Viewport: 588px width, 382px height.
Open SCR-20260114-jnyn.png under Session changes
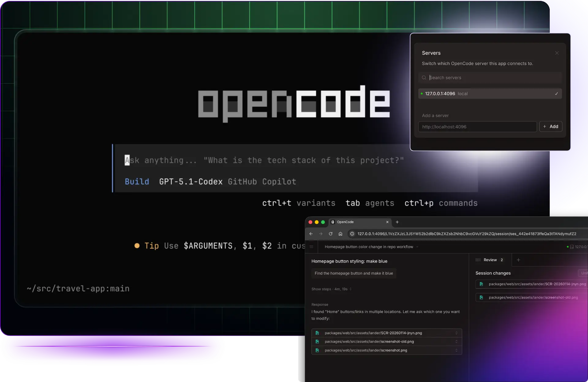point(531,284)
